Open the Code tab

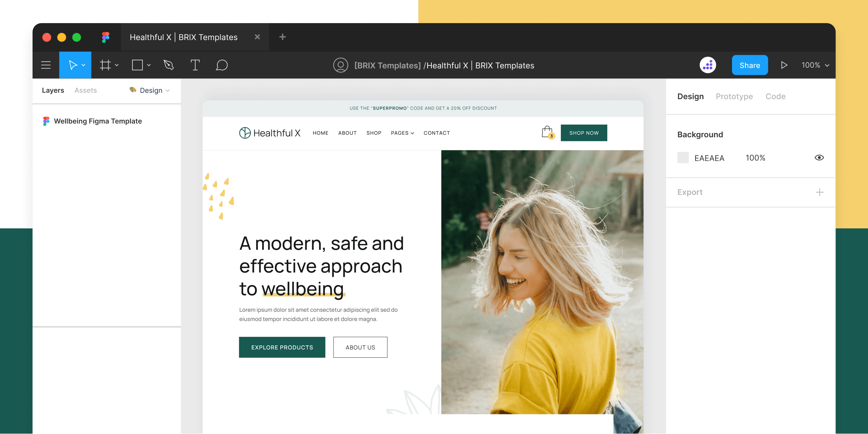[775, 96]
